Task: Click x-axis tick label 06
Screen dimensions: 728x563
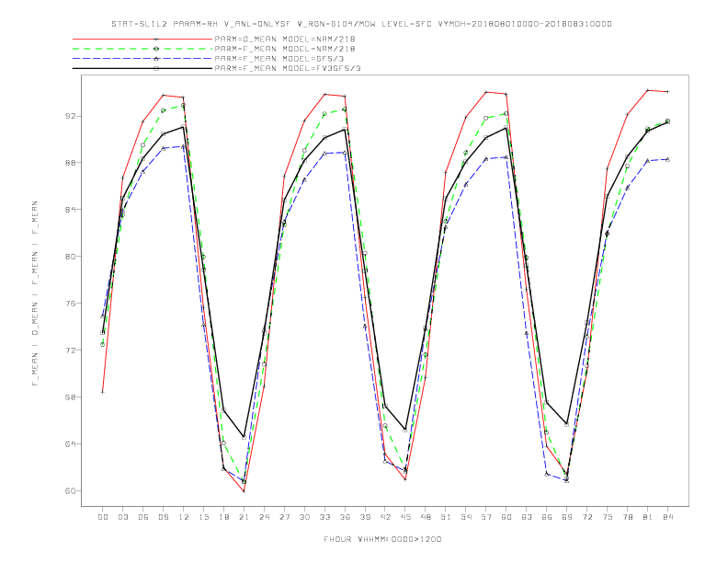Action: point(143,517)
